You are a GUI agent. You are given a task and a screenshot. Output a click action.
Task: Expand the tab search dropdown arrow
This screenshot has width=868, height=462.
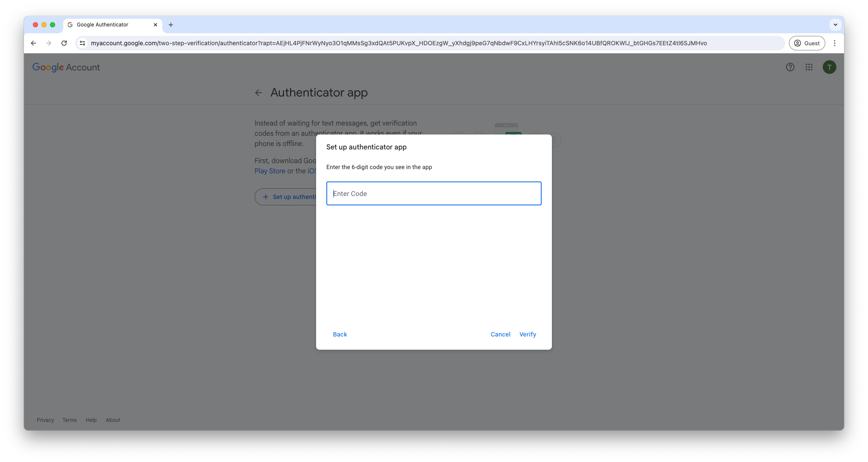coord(835,25)
